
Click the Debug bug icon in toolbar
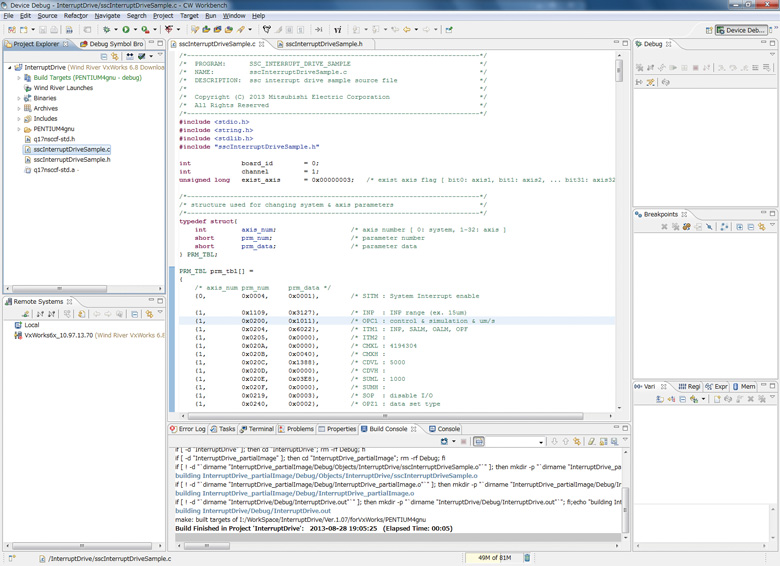click(x=106, y=30)
